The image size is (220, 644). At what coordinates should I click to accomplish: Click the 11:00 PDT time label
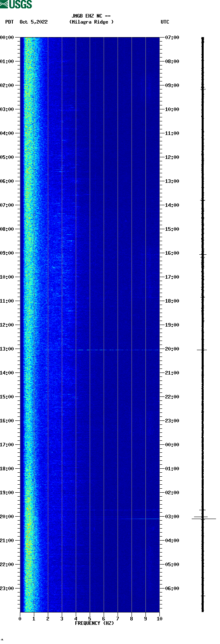click(x=7, y=301)
